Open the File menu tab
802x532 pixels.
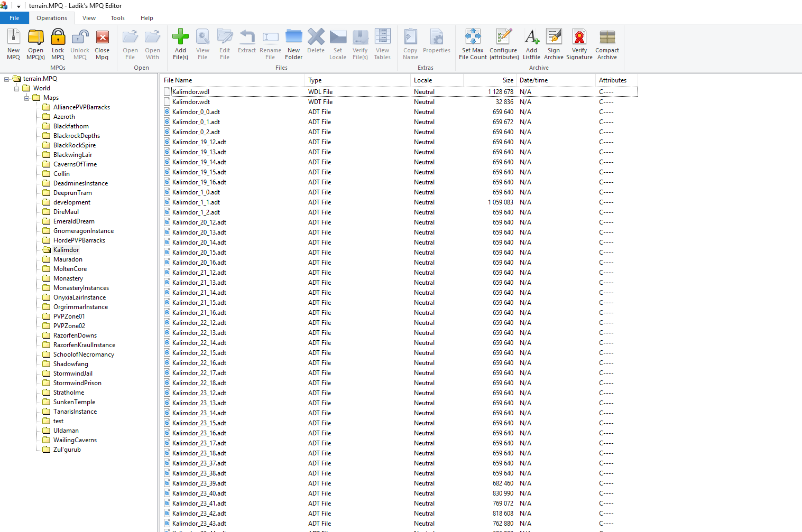pos(14,18)
